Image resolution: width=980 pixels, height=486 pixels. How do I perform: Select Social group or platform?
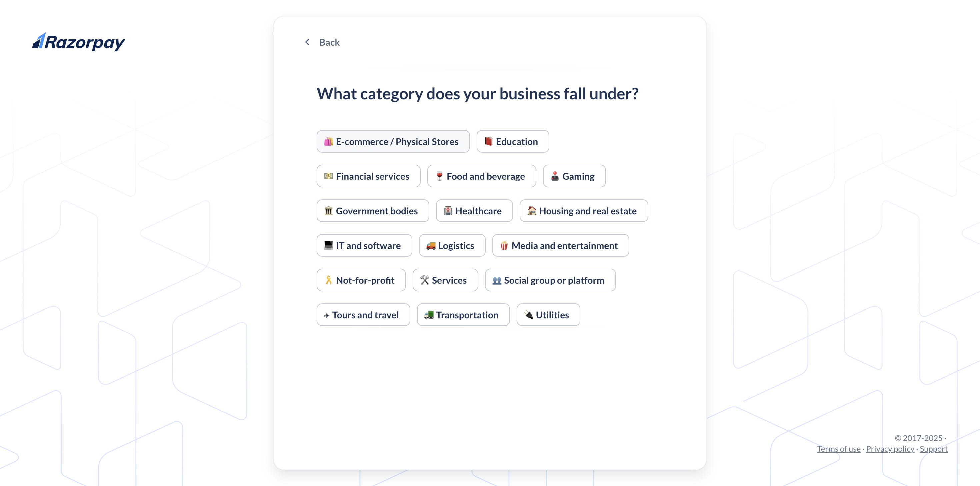(550, 280)
